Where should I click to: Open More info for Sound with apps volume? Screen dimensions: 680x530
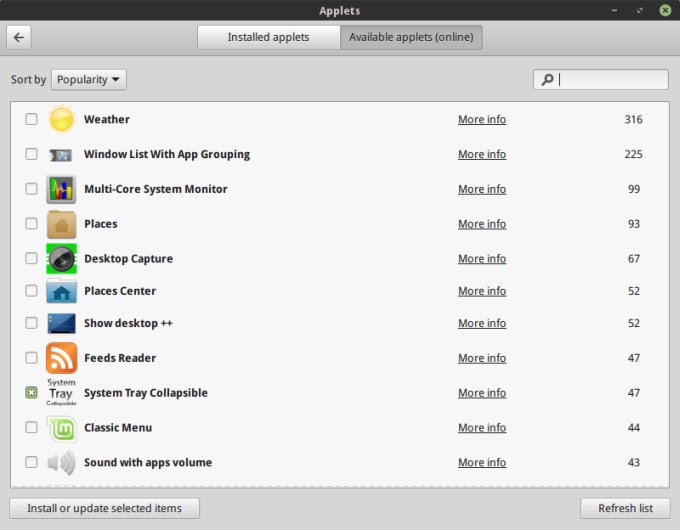(x=482, y=462)
